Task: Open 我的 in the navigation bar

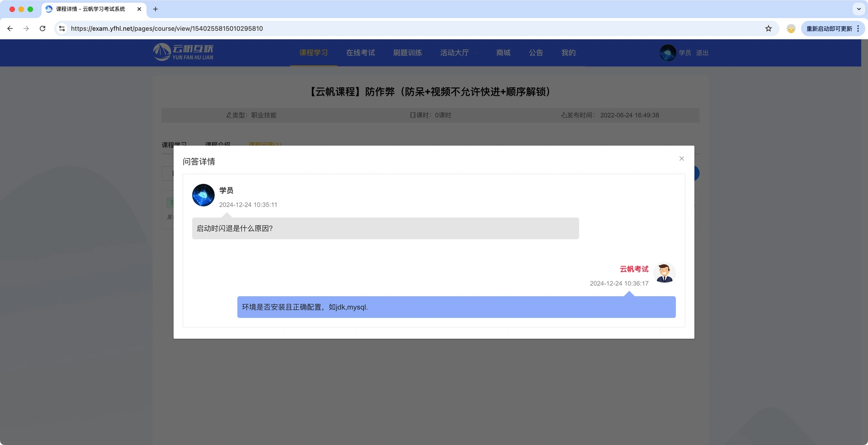Action: pyautogui.click(x=568, y=53)
